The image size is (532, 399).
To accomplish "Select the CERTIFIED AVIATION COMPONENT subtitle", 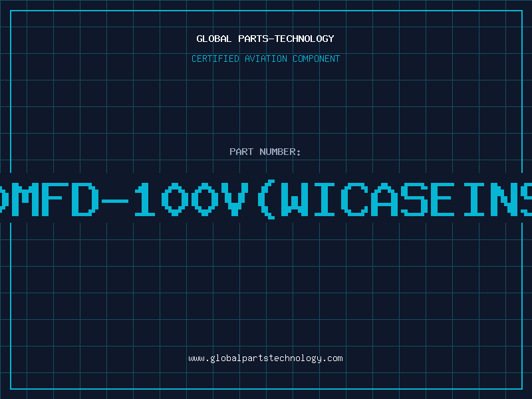I will click(265, 59).
